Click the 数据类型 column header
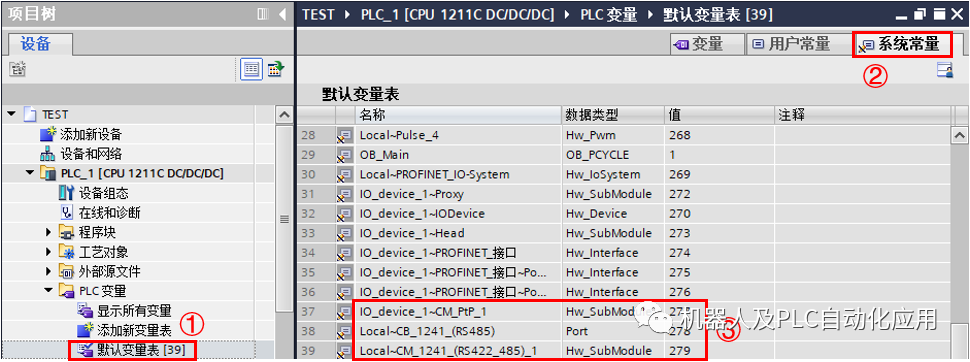970x362 pixels. pyautogui.click(x=613, y=116)
